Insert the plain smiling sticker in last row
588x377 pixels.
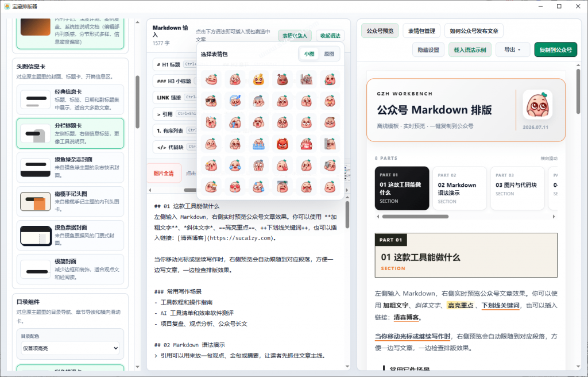pyautogui.click(x=330, y=187)
